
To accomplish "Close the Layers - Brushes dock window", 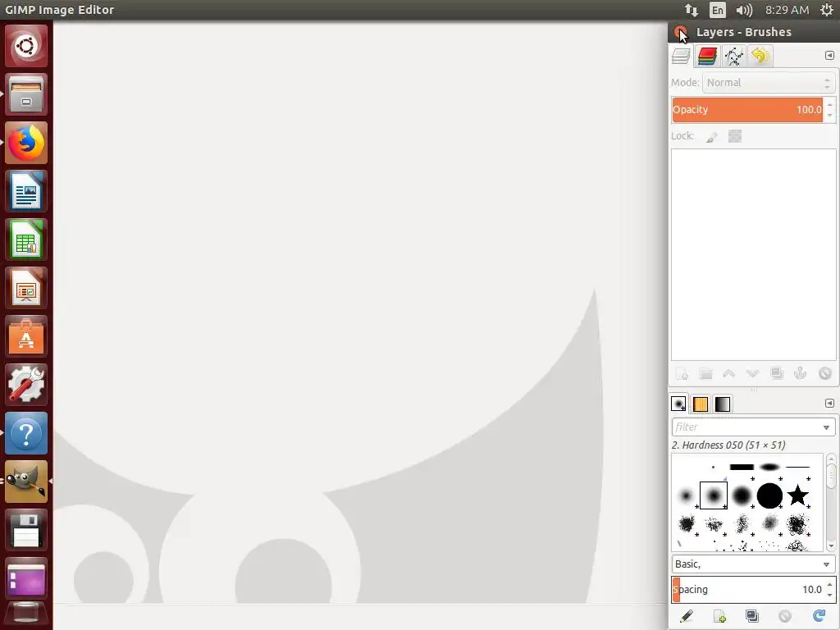I will pyautogui.click(x=680, y=32).
